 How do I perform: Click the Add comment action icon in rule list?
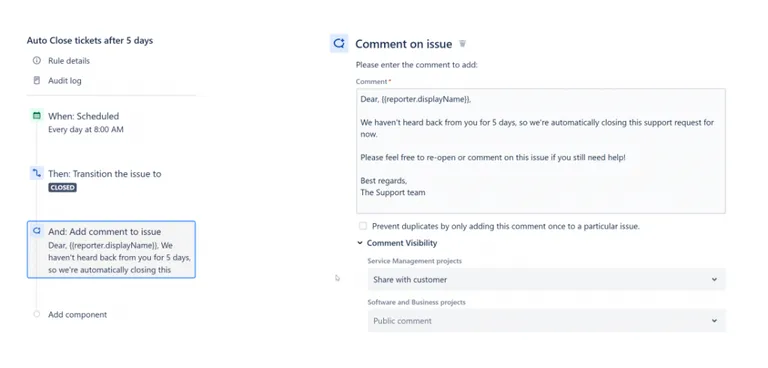(37, 231)
